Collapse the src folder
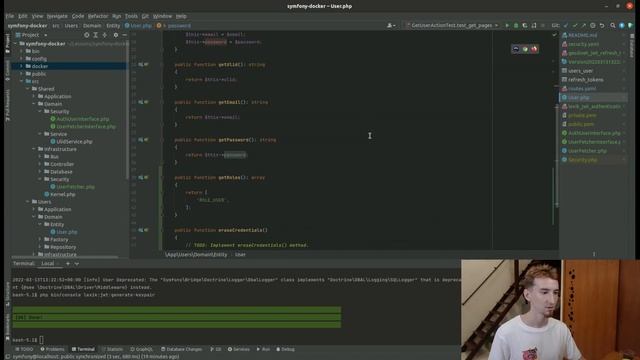 tap(21, 81)
